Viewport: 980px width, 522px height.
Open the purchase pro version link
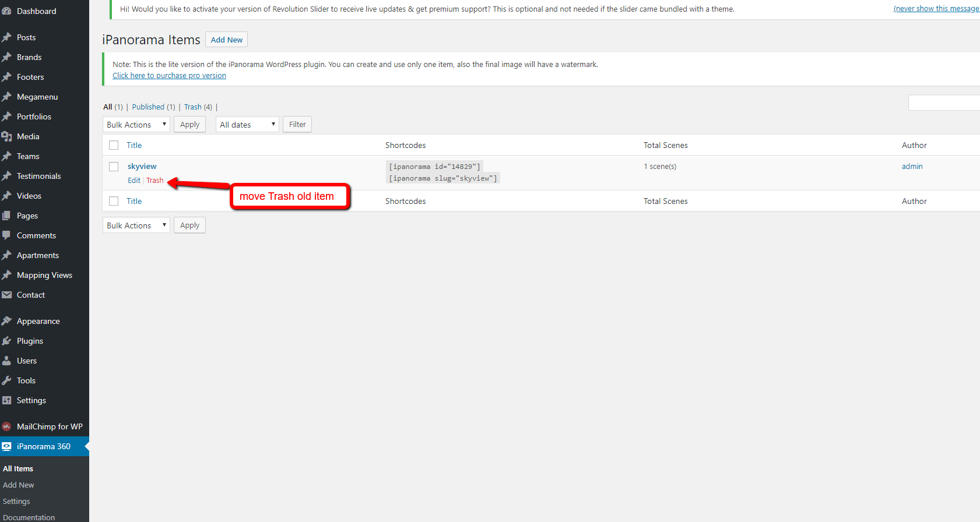coord(169,76)
